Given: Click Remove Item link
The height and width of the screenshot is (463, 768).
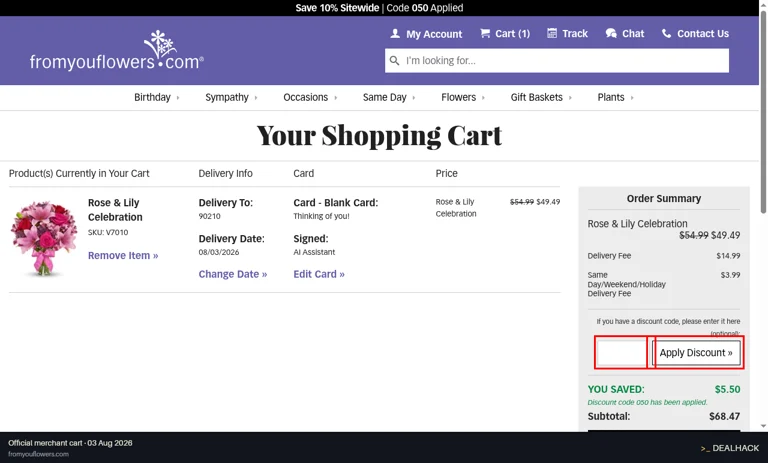Looking at the screenshot, I should click(123, 256).
